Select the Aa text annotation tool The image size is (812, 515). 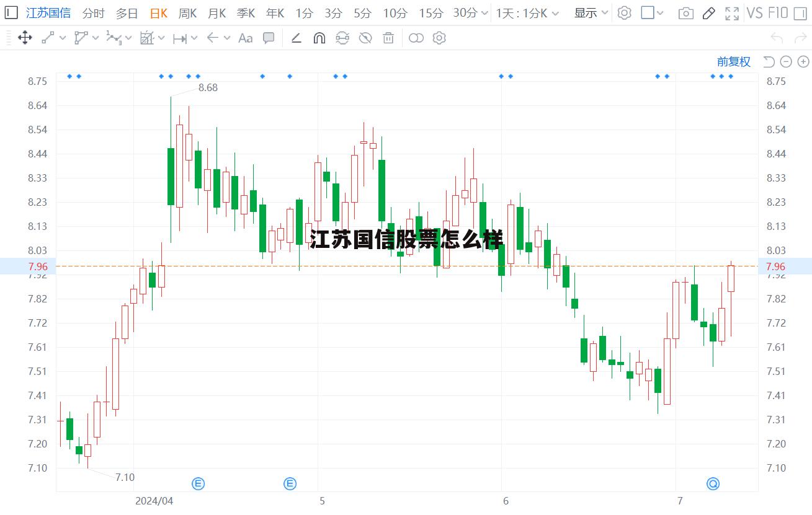[x=246, y=38]
